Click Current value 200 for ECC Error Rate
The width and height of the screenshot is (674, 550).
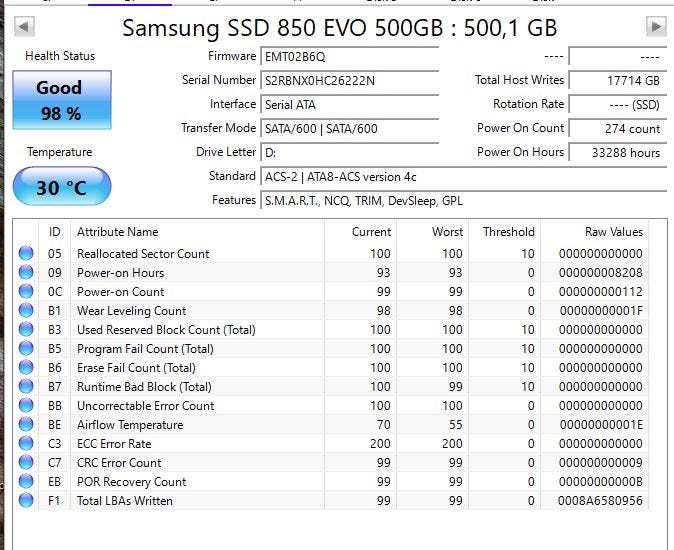(x=380, y=443)
